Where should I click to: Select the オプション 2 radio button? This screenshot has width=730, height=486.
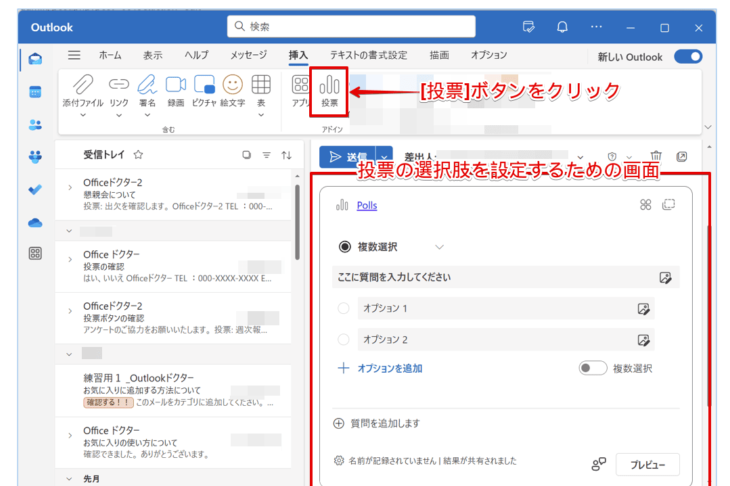tap(345, 339)
